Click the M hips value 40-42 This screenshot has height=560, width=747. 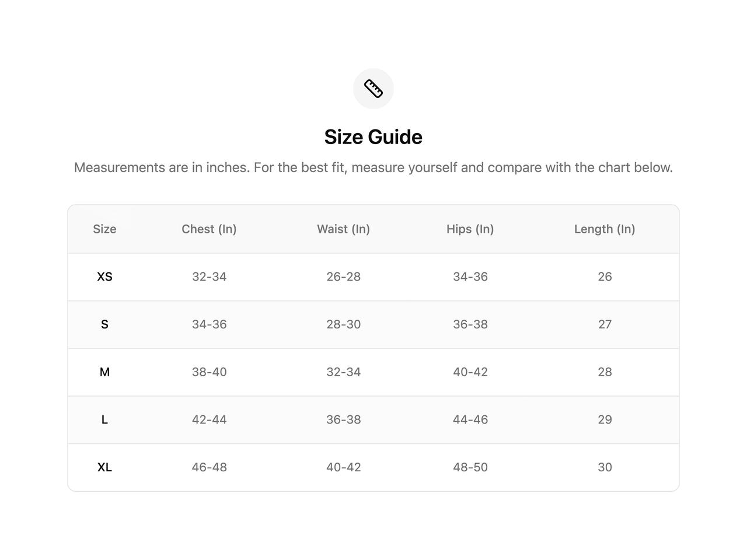tap(470, 372)
